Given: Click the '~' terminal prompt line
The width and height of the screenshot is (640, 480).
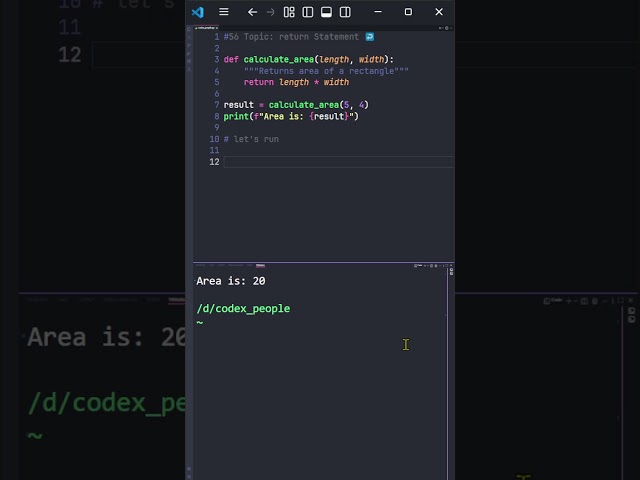Looking at the screenshot, I should click(200, 322).
